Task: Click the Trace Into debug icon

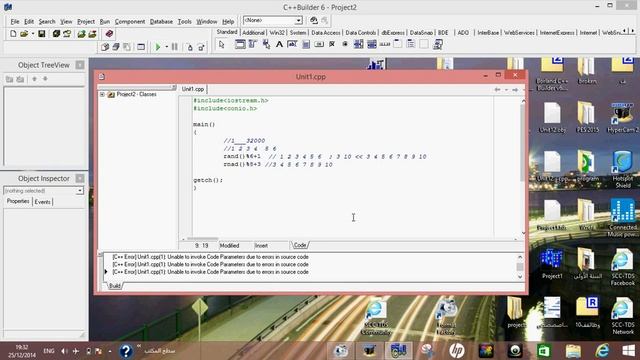Action: tap(190, 47)
